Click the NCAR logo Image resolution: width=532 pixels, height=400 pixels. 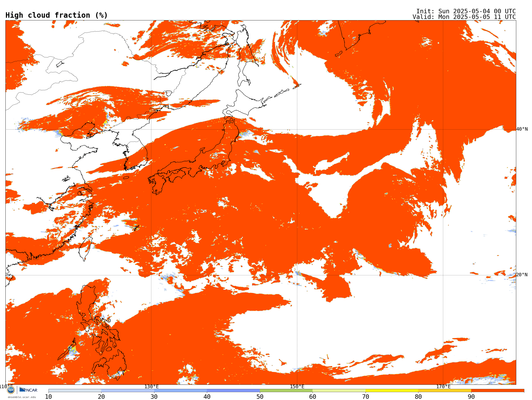[28, 390]
